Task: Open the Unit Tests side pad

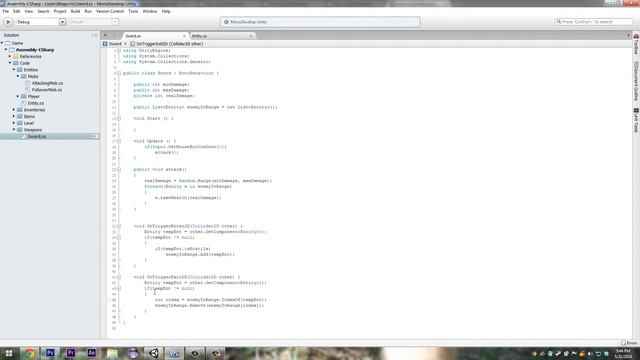Action: point(636,120)
